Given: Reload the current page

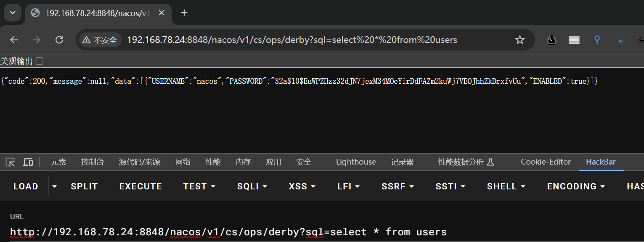Looking at the screenshot, I should click(59, 40).
